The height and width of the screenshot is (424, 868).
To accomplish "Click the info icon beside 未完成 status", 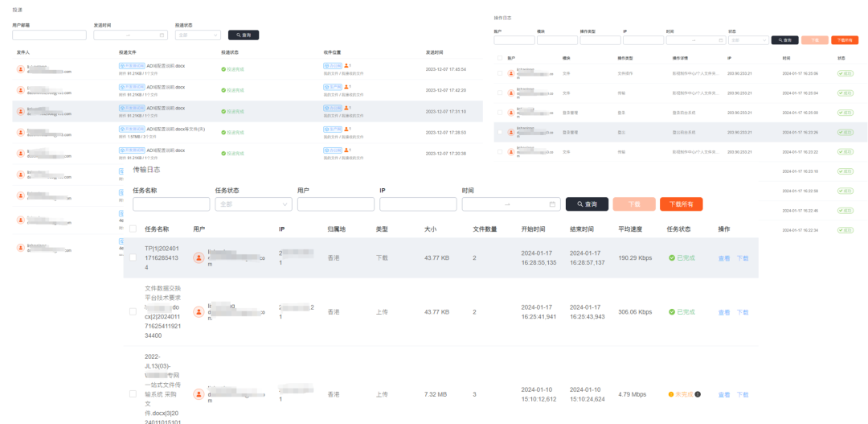I will (698, 394).
